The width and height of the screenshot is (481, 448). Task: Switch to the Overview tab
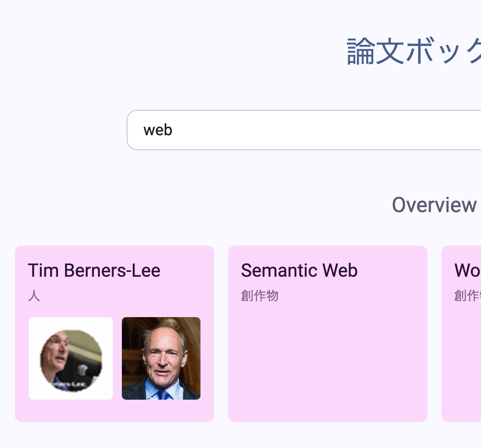pyautogui.click(x=434, y=205)
